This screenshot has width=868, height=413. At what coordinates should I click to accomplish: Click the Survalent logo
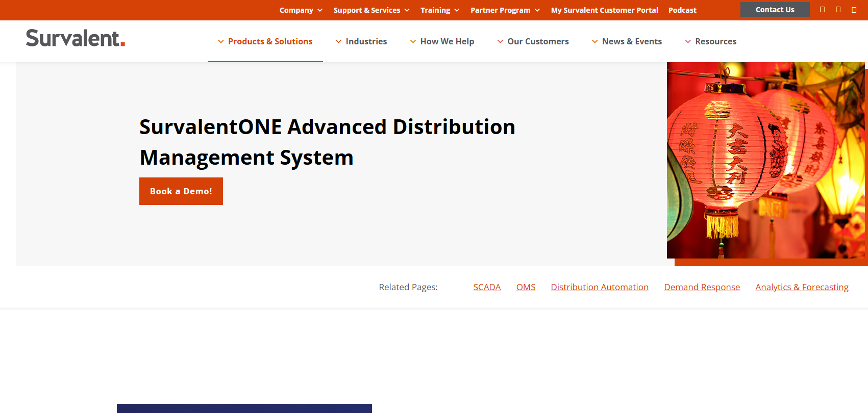pyautogui.click(x=76, y=38)
